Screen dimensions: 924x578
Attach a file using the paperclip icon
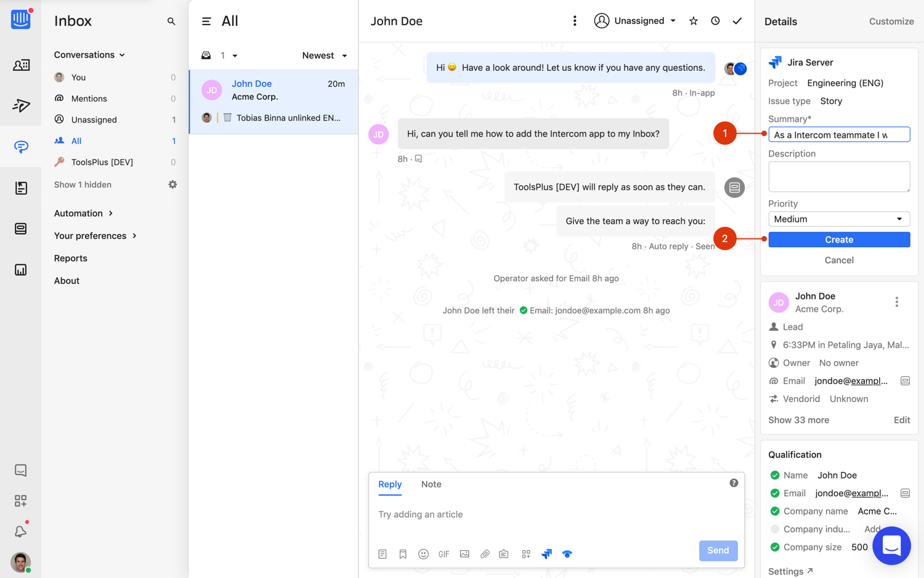[485, 554]
